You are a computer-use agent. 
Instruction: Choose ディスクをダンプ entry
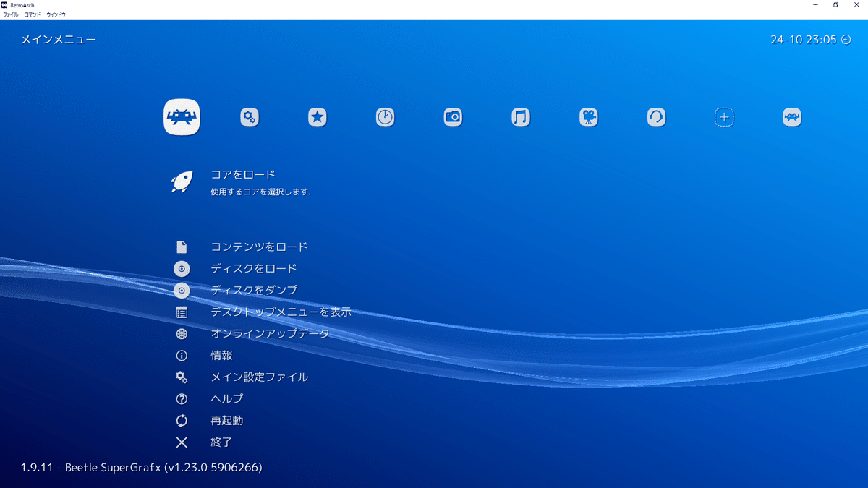254,290
